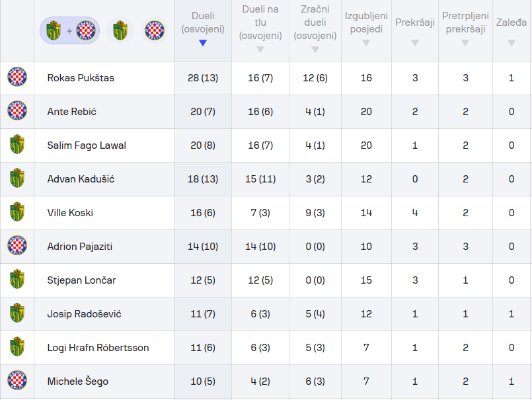Click the blue active sort arrow under Dueli
532x400 pixels.
click(203, 43)
